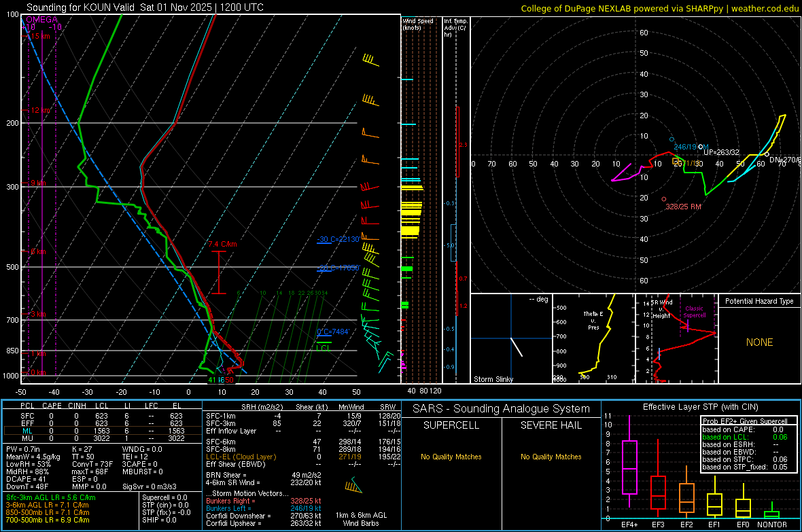Screen dimensions: 802x532
Task: Click the 'SARS - Sounding Analogue System' heading
Action: point(502,409)
